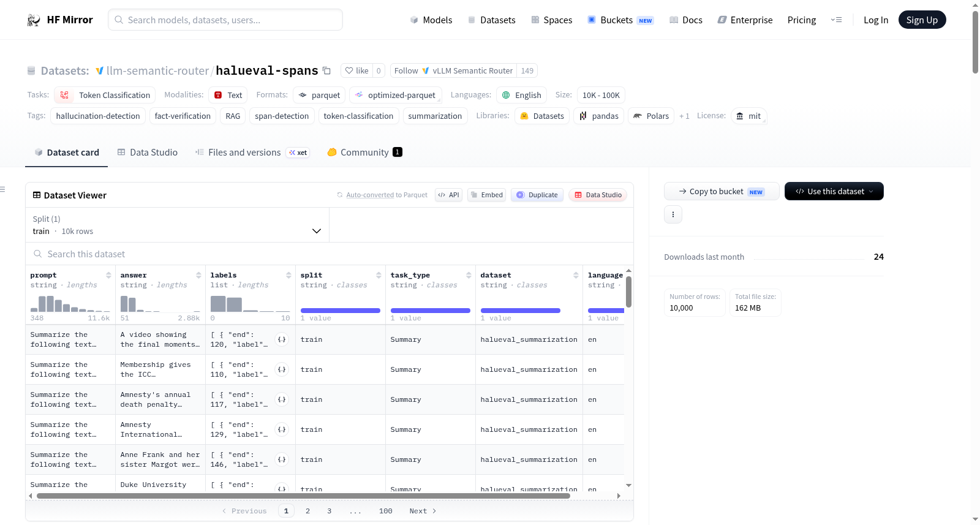
Task: Click the RAG tag
Action: point(233,116)
